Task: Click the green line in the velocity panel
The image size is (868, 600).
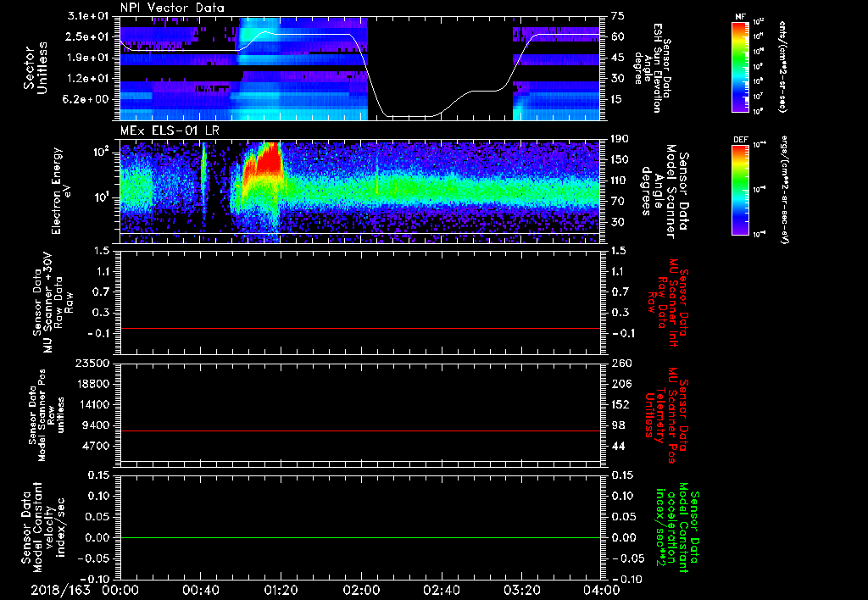Action: coord(359,537)
